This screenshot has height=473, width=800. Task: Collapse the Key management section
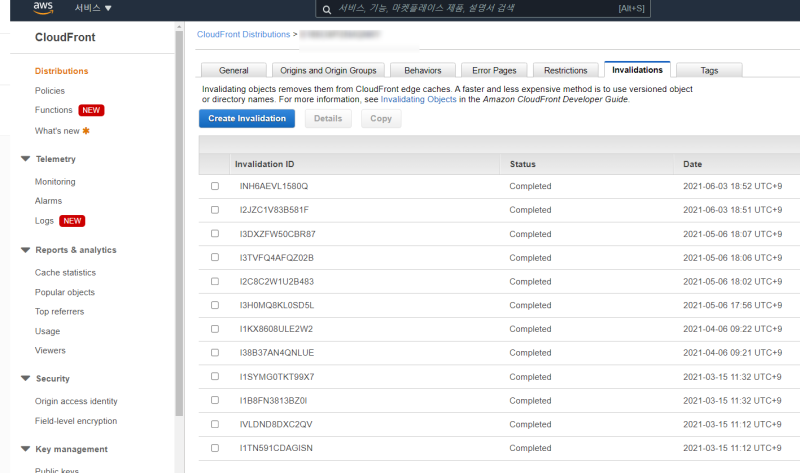click(26, 449)
